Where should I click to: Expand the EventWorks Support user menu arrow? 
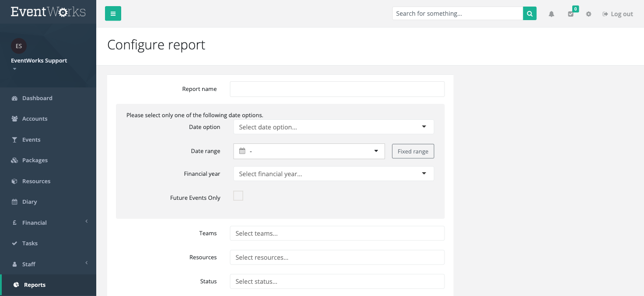coord(14,69)
